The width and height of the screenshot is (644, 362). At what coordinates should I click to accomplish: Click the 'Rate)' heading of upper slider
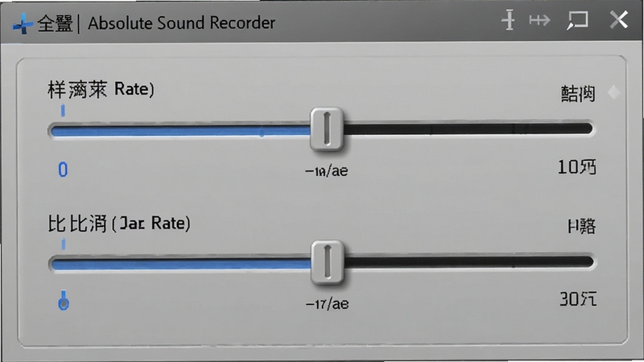pos(134,88)
